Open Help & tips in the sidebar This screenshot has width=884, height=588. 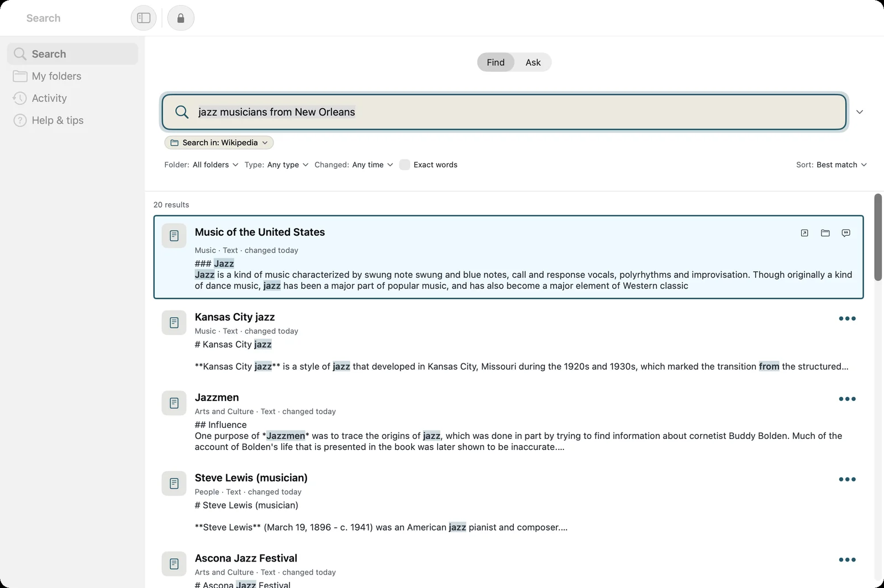[72, 120]
